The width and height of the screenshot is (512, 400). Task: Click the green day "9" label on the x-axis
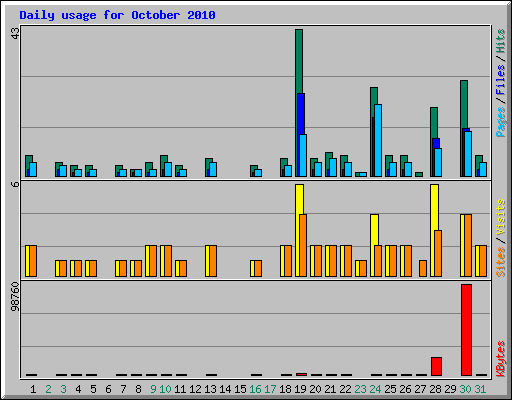153,389
